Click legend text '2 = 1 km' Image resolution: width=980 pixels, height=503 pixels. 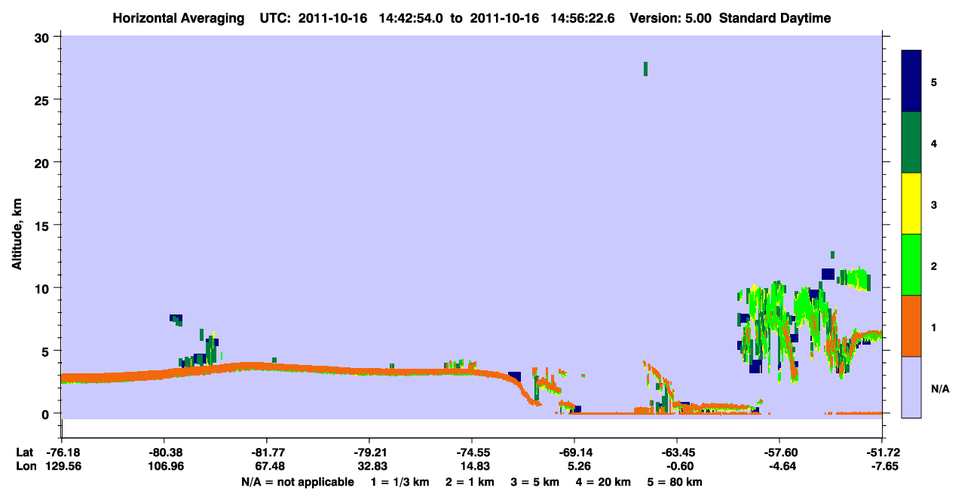[x=470, y=482]
